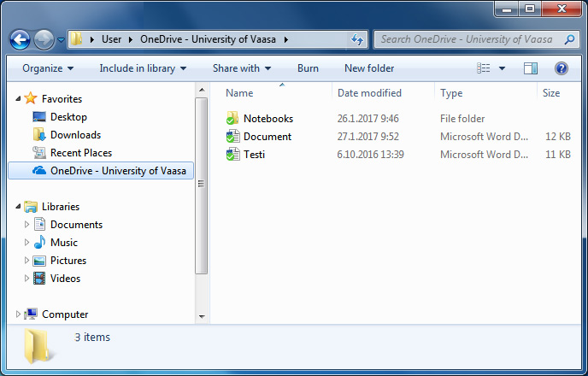Expand the Computer tree node
The image size is (588, 376).
(17, 314)
